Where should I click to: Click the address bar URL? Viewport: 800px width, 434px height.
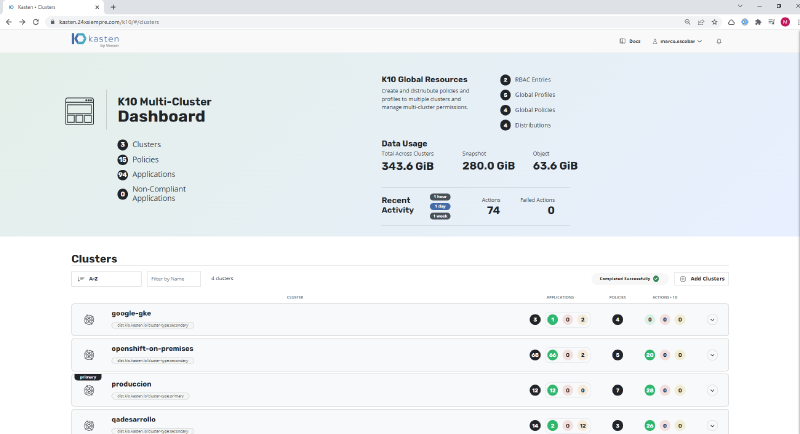click(x=109, y=22)
